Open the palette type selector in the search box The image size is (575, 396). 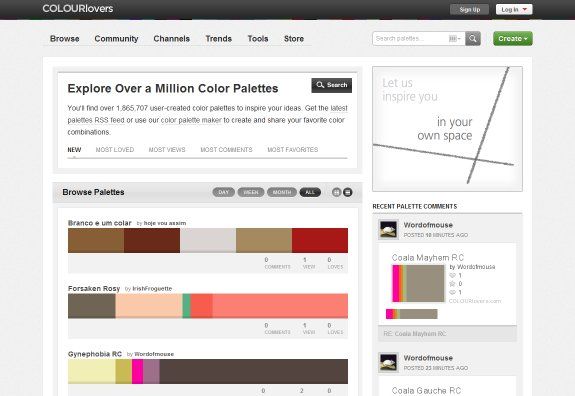pos(455,38)
